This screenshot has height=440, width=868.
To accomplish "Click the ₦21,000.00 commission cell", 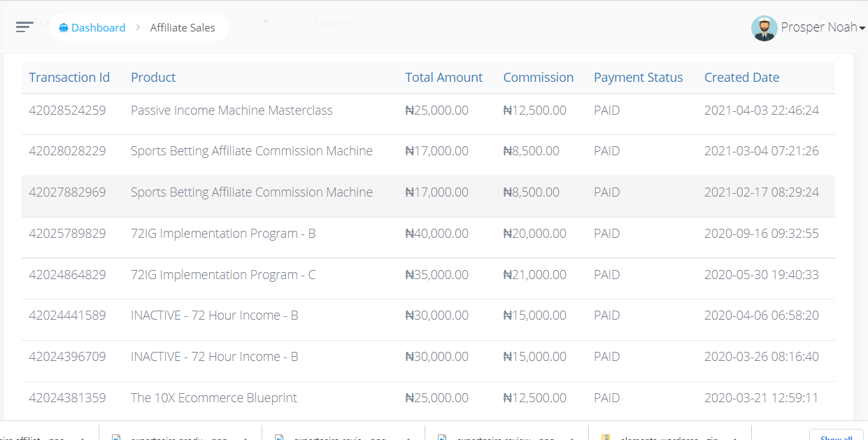I will click(x=535, y=275).
